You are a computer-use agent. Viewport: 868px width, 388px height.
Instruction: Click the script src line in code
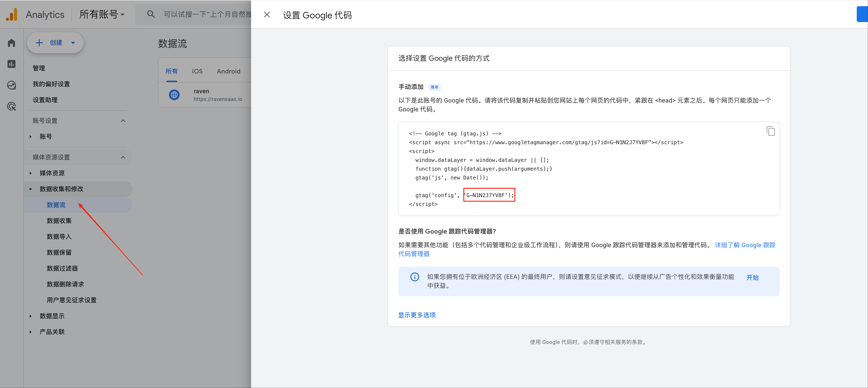pyautogui.click(x=546, y=142)
